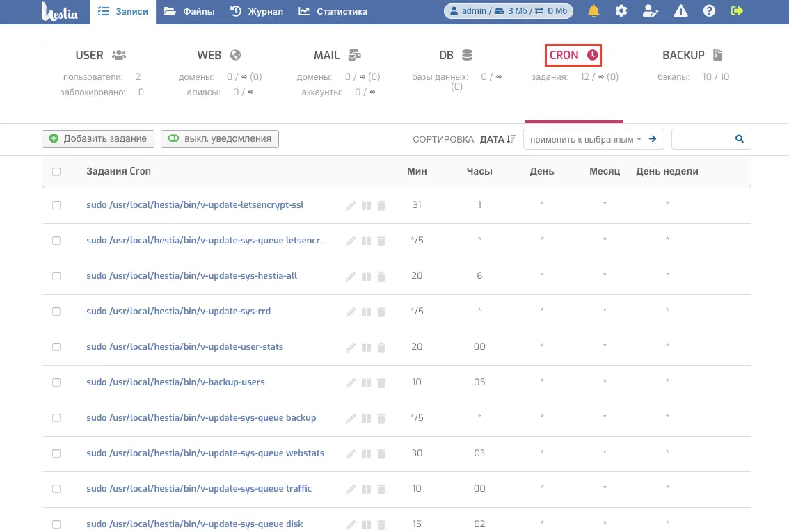Open the v-update-sys-rrd job link
This screenshot has width=789, height=532.
pyautogui.click(x=179, y=312)
